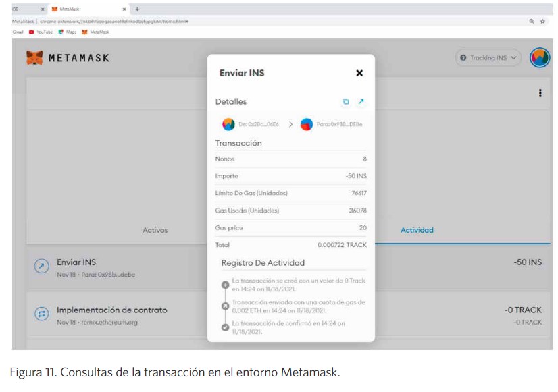Screen dimensions: 558x392
Task: Click the Importe value -50 INS
Action: click(x=356, y=176)
